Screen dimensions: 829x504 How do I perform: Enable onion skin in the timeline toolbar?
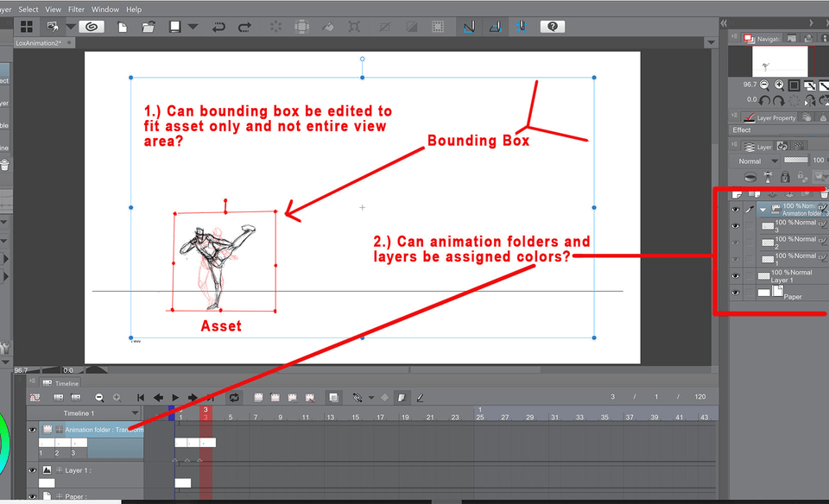(333, 397)
